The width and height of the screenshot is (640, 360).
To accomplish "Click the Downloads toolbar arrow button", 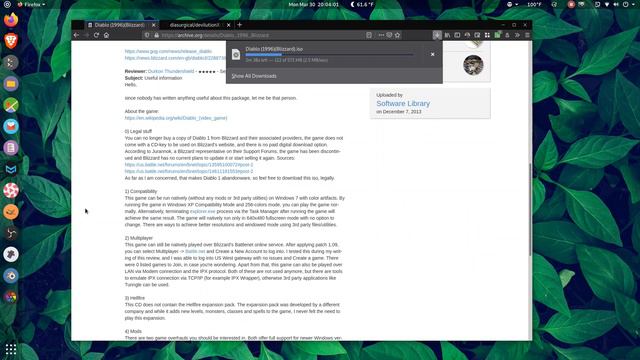I will coord(437,35).
